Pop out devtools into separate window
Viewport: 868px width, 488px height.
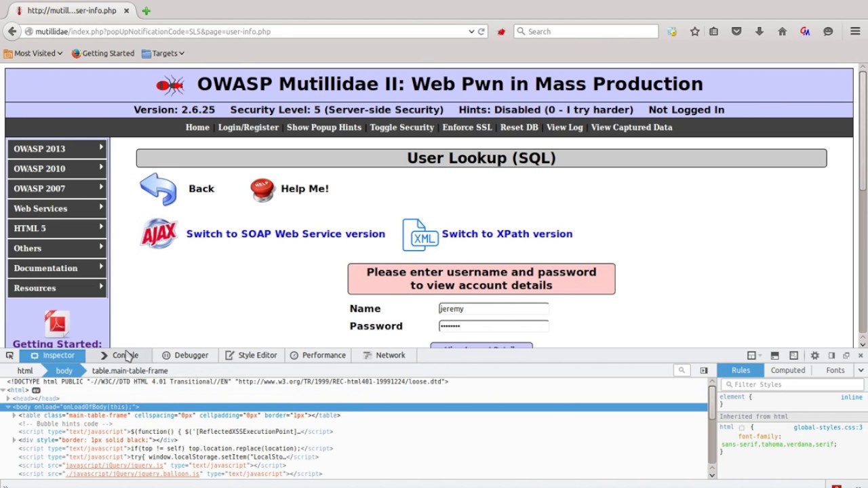click(846, 355)
